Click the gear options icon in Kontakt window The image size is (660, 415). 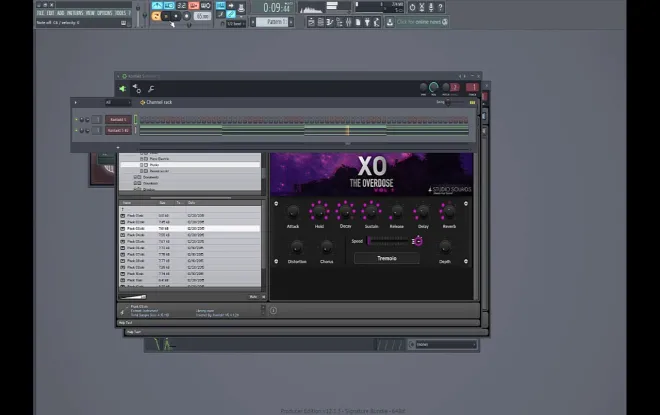pos(137,88)
